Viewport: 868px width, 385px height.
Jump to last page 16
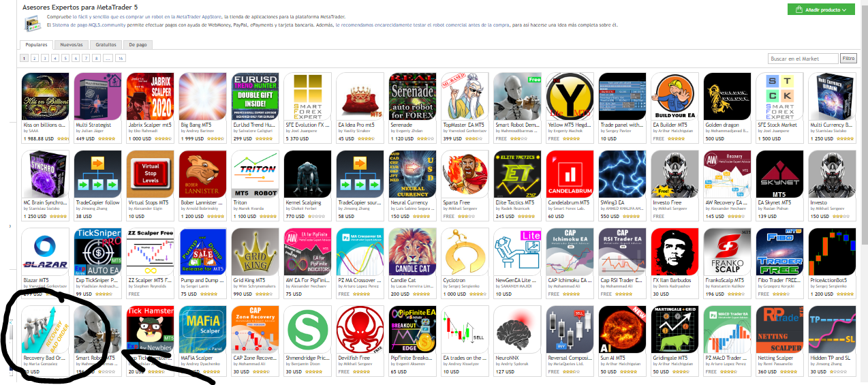121,59
